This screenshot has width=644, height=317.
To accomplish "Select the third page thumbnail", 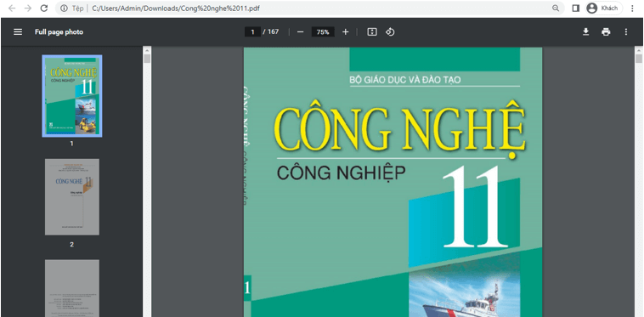I will [x=72, y=288].
